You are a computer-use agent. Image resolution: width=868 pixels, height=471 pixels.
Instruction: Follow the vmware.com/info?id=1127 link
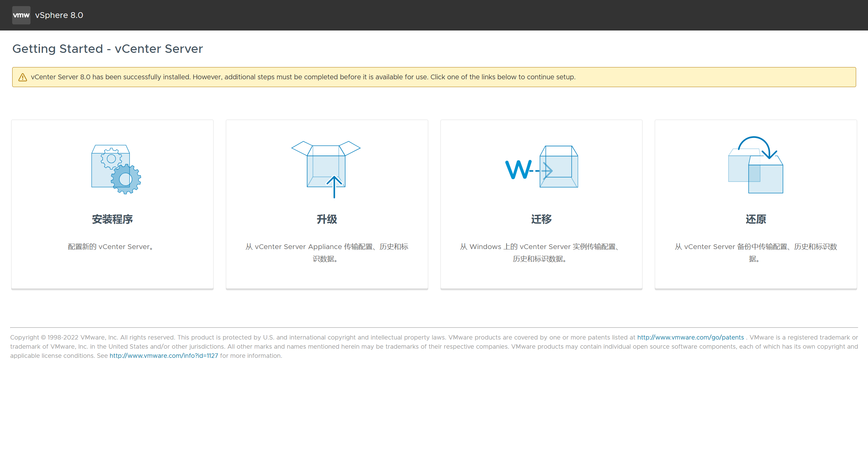(x=164, y=356)
